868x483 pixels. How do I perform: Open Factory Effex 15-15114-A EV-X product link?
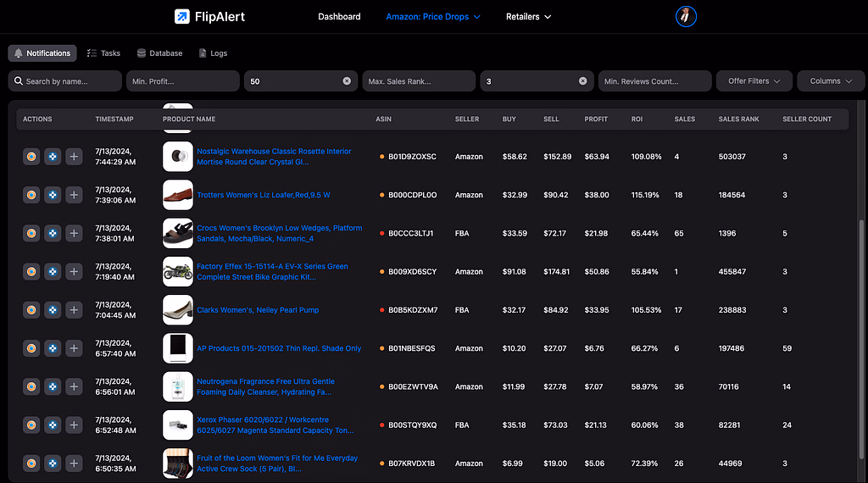(272, 272)
